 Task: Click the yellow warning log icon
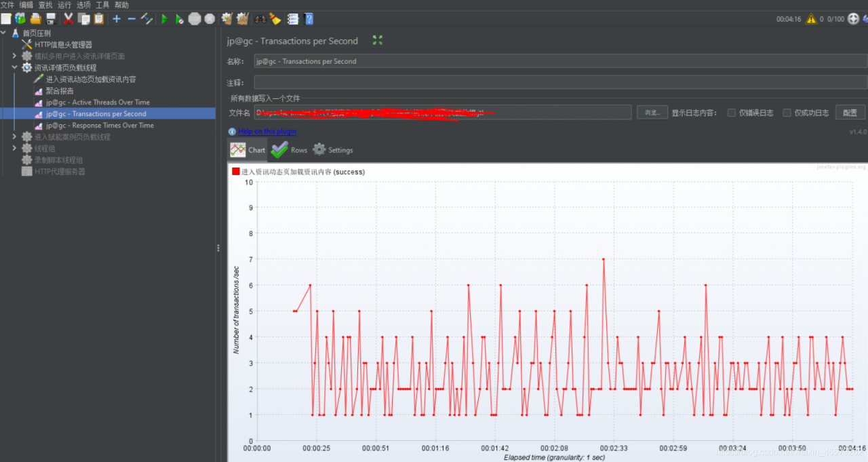[x=810, y=19]
